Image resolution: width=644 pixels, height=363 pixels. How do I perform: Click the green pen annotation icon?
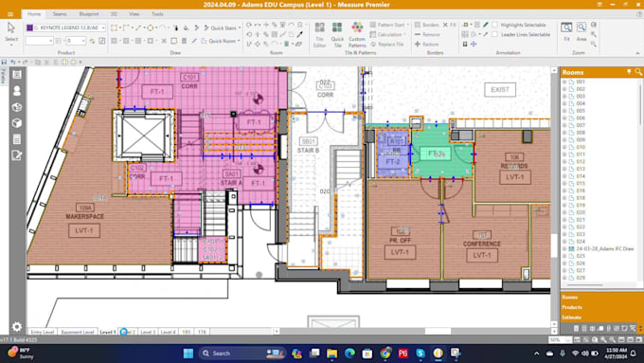(486, 25)
